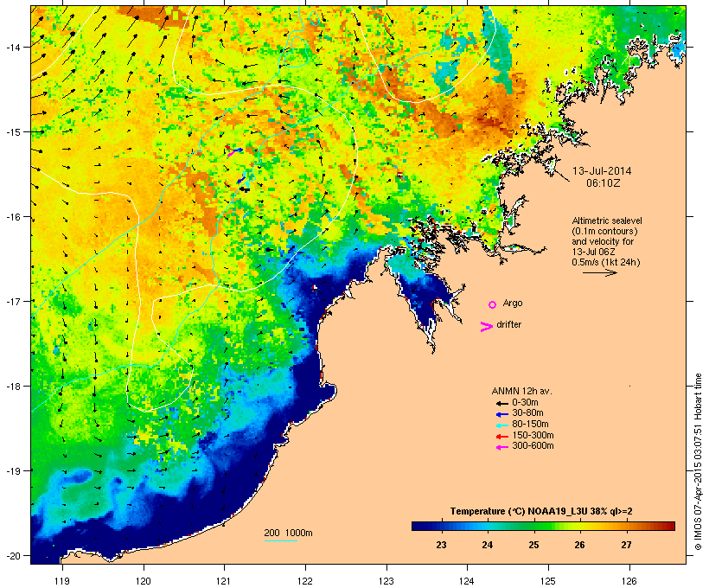709x588 pixels.
Task: Select the '13-Jul-2014' date label
Action: click(602, 171)
